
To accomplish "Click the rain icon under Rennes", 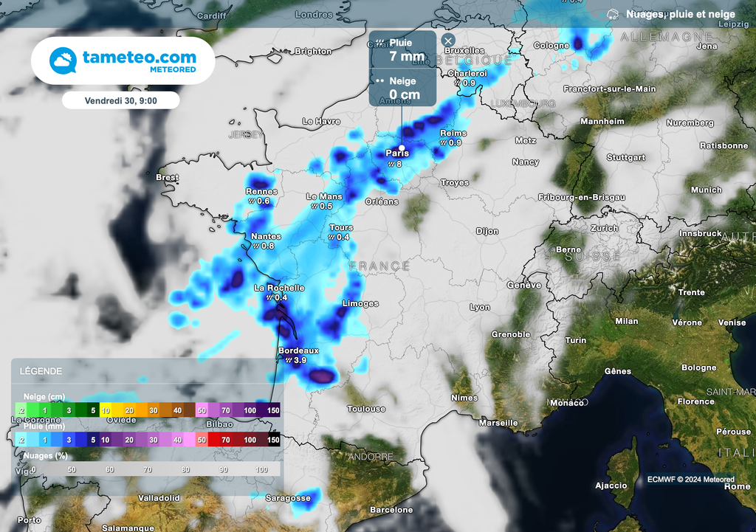I will (x=251, y=200).
